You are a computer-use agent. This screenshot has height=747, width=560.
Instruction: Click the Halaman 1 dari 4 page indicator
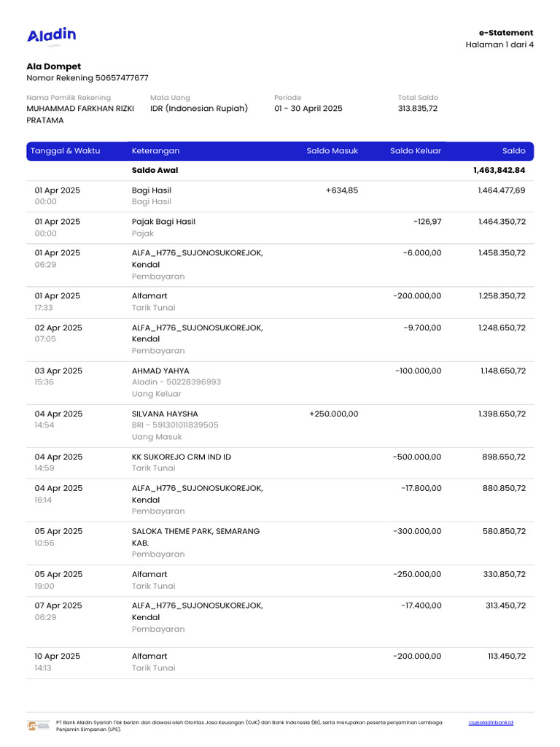coord(499,44)
